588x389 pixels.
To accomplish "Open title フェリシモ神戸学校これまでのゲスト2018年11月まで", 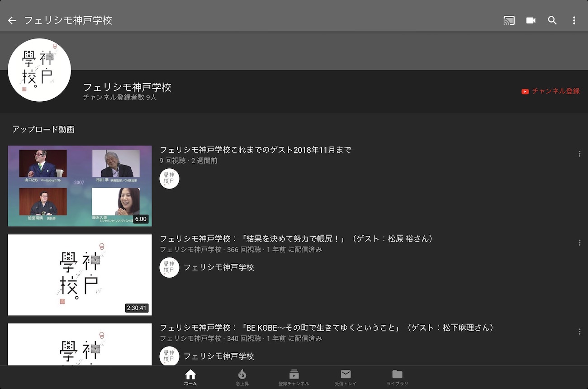I will (256, 150).
